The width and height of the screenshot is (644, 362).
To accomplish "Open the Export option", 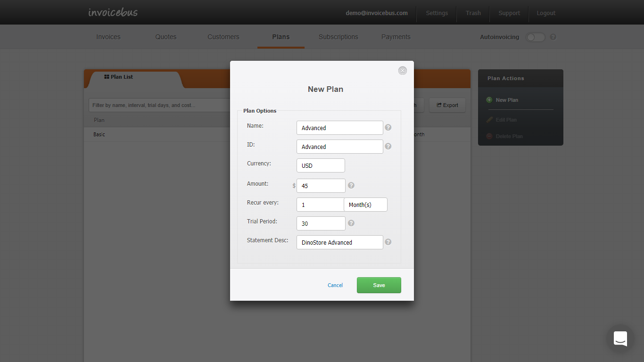I will [447, 105].
